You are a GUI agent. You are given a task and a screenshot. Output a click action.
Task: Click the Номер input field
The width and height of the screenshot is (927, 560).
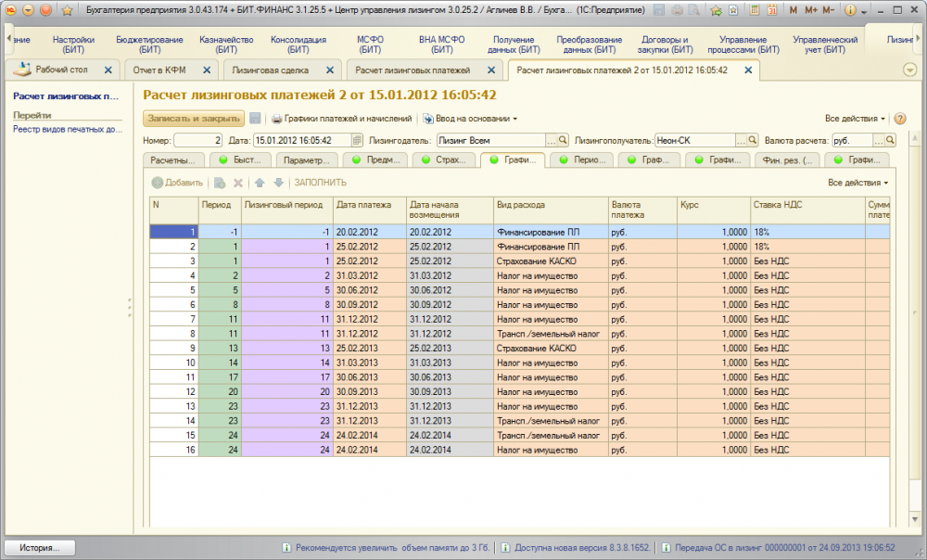(x=198, y=140)
